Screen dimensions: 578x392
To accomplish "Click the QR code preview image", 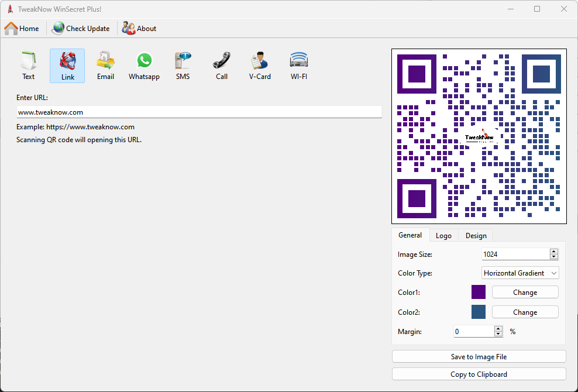I will [479, 136].
